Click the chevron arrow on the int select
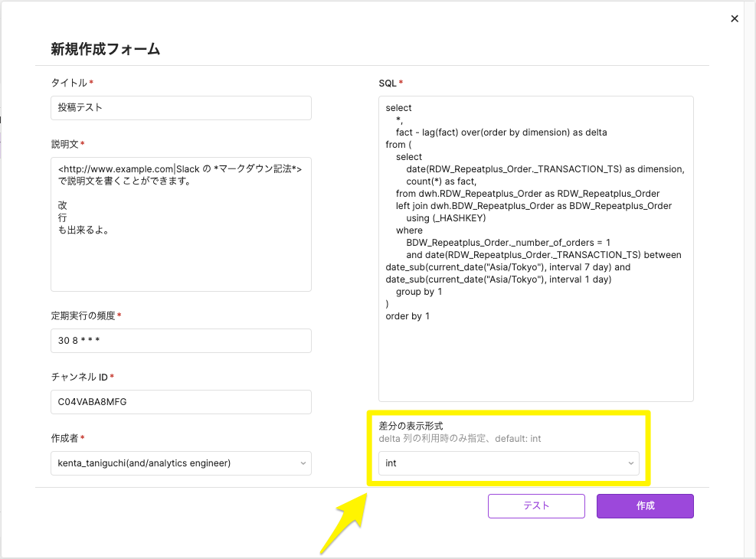 631,463
